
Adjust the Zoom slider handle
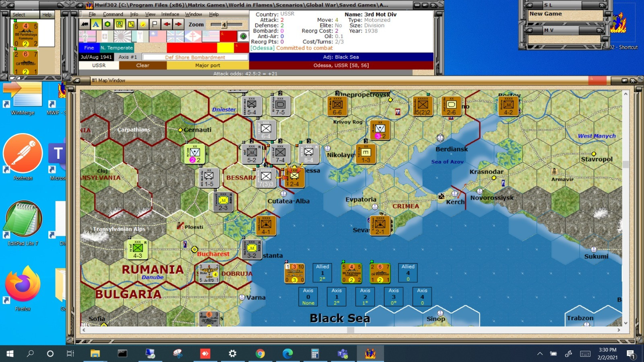224,25
